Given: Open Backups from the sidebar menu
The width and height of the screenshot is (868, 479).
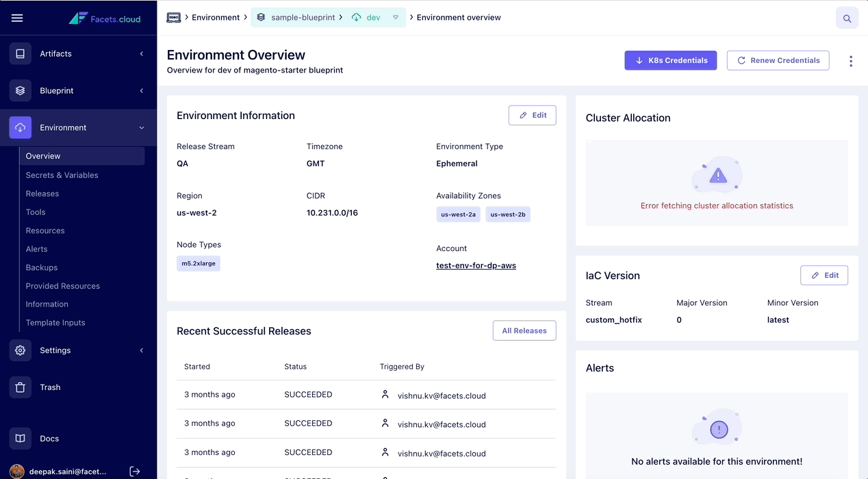Looking at the screenshot, I should point(42,267).
